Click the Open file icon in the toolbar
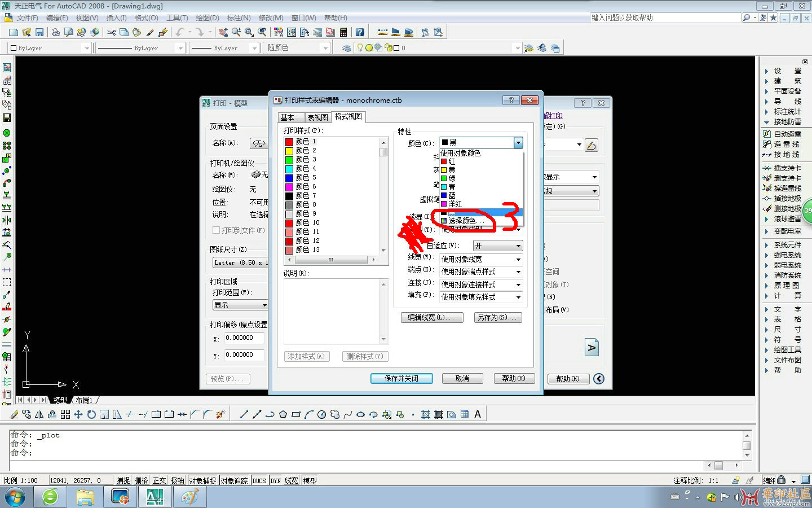Image resolution: width=812 pixels, height=508 pixels. (27, 32)
